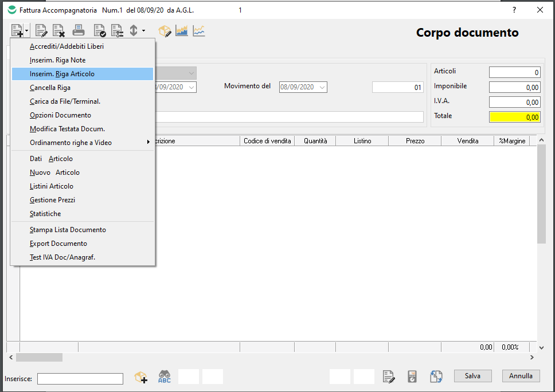Click the add new article box icon at bottom
555x392 pixels.
(140, 377)
